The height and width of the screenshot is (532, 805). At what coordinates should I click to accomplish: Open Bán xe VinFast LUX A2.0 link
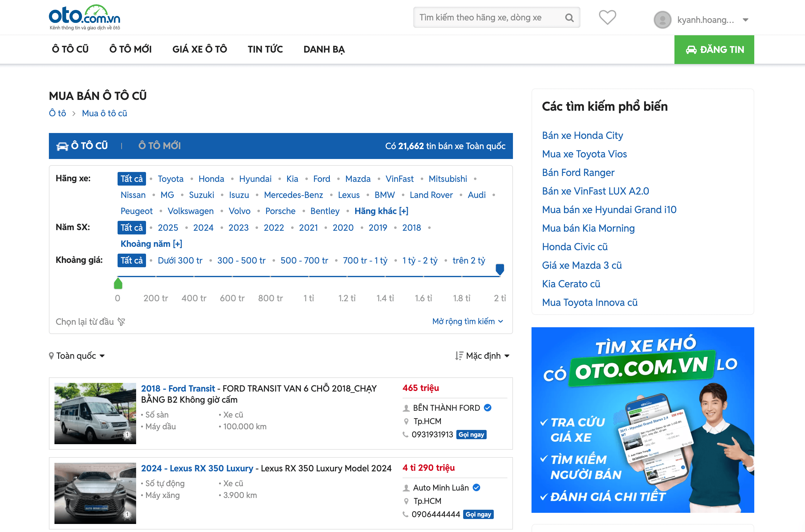[x=595, y=191]
